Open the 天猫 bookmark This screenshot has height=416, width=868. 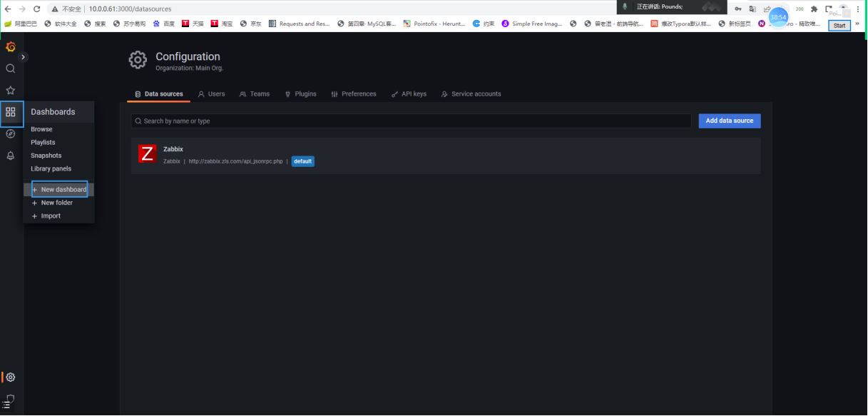click(x=192, y=24)
